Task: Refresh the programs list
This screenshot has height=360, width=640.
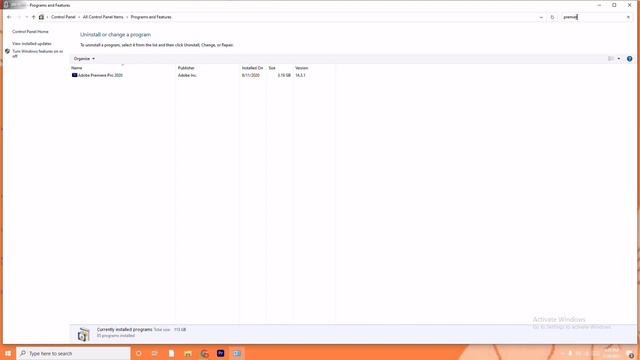Action: tap(552, 17)
